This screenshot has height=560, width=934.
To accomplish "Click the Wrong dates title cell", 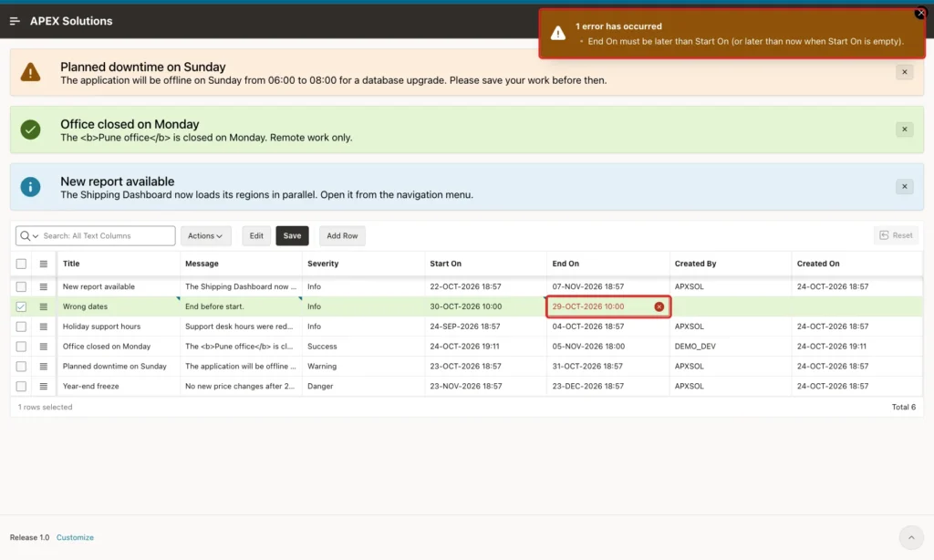I will pyautogui.click(x=119, y=306).
